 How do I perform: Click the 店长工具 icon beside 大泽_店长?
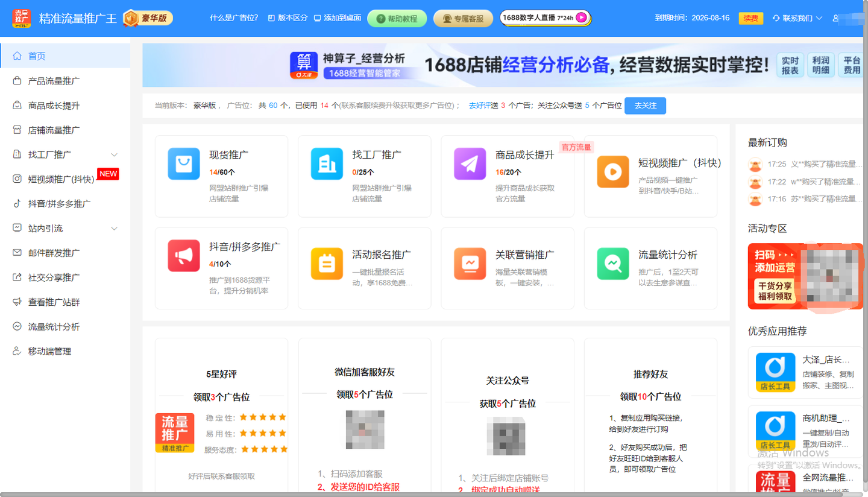(x=775, y=373)
